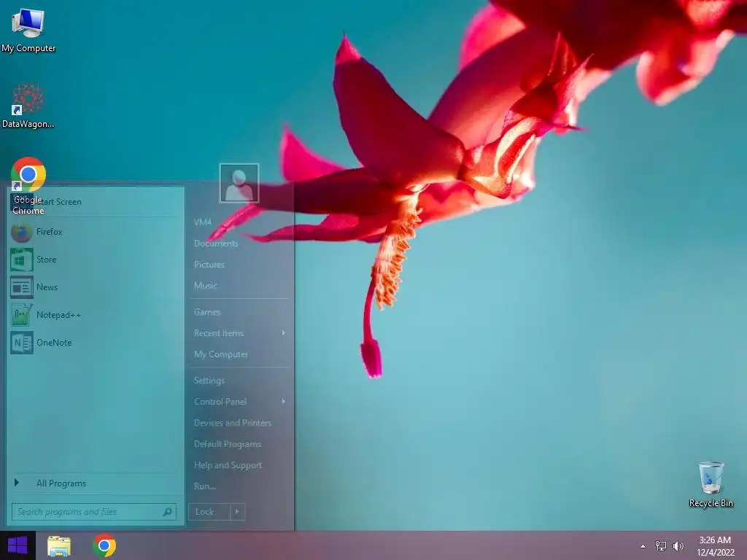Image resolution: width=747 pixels, height=560 pixels.
Task: Click the search magnifier icon
Action: coord(167,512)
